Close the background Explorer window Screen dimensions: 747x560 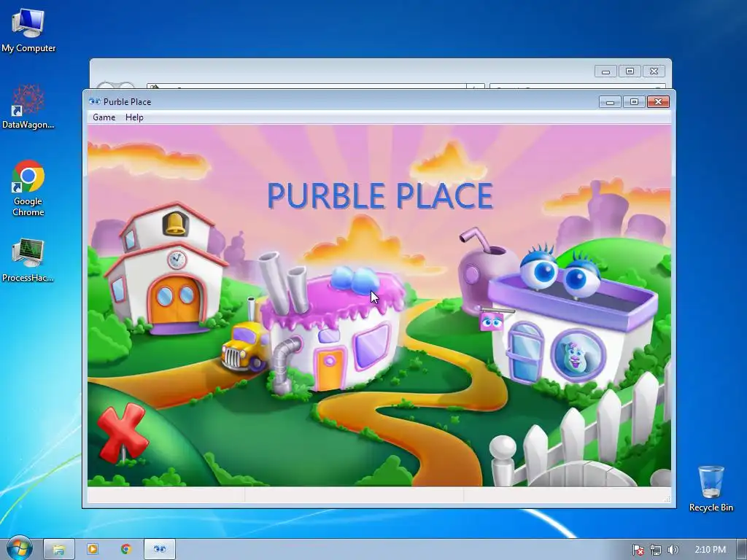[654, 71]
